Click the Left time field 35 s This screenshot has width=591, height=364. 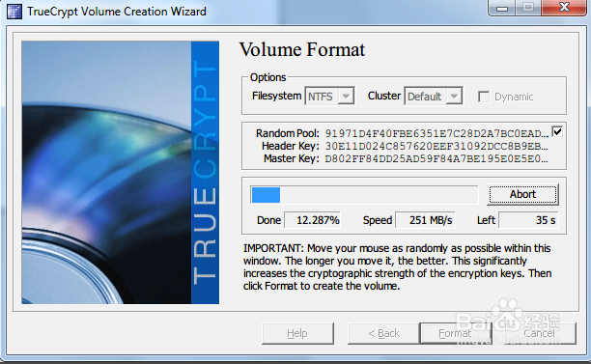tap(528, 220)
